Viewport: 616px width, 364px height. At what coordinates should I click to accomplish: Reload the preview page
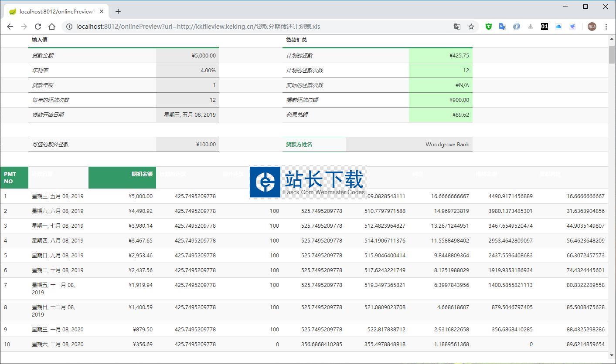(38, 27)
